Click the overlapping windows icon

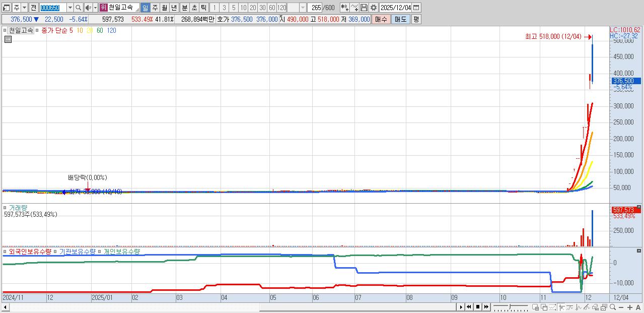point(544,307)
